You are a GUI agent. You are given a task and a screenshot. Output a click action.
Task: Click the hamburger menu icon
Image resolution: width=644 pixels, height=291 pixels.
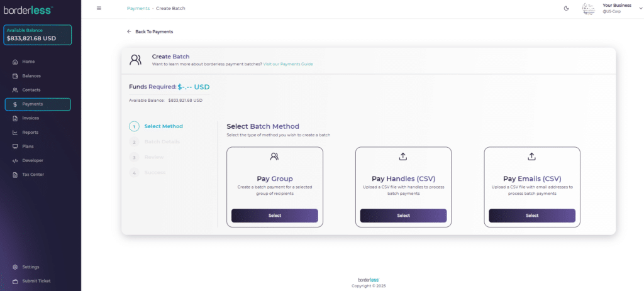tap(99, 8)
